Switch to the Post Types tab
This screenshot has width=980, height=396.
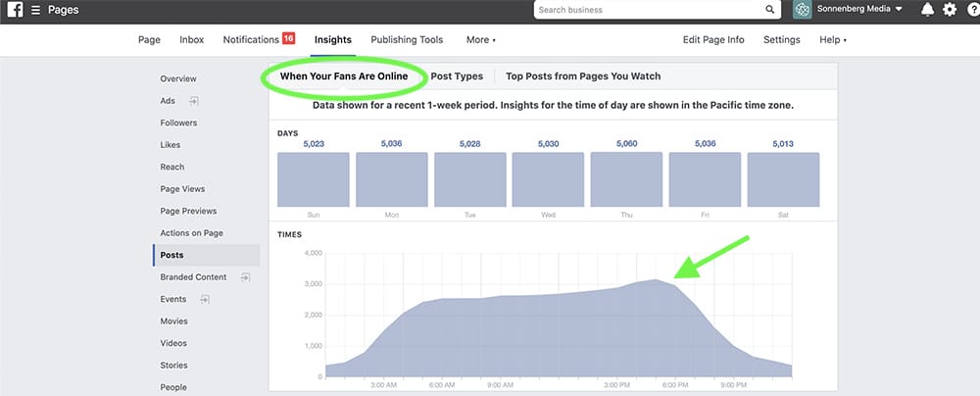[457, 76]
